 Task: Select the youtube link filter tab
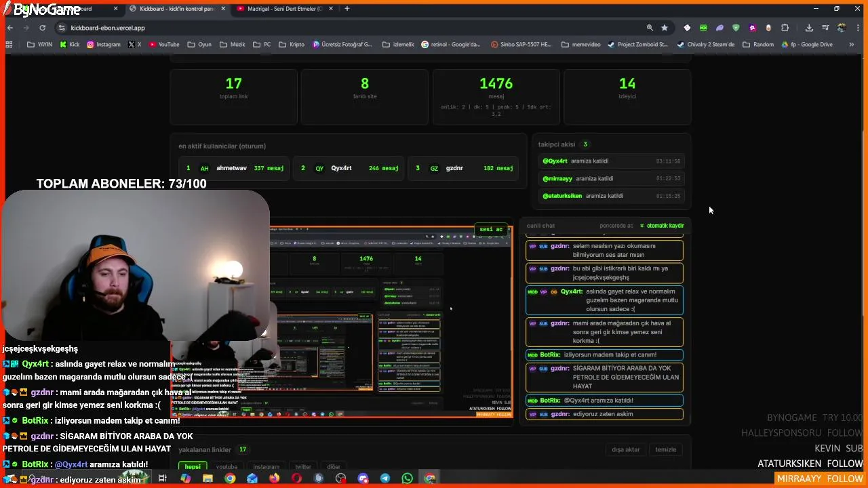point(226,466)
